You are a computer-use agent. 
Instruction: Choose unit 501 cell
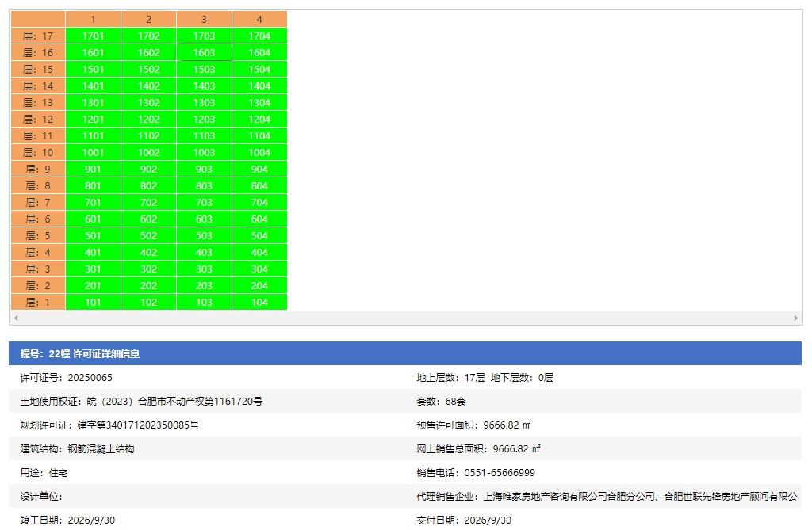pyautogui.click(x=94, y=235)
